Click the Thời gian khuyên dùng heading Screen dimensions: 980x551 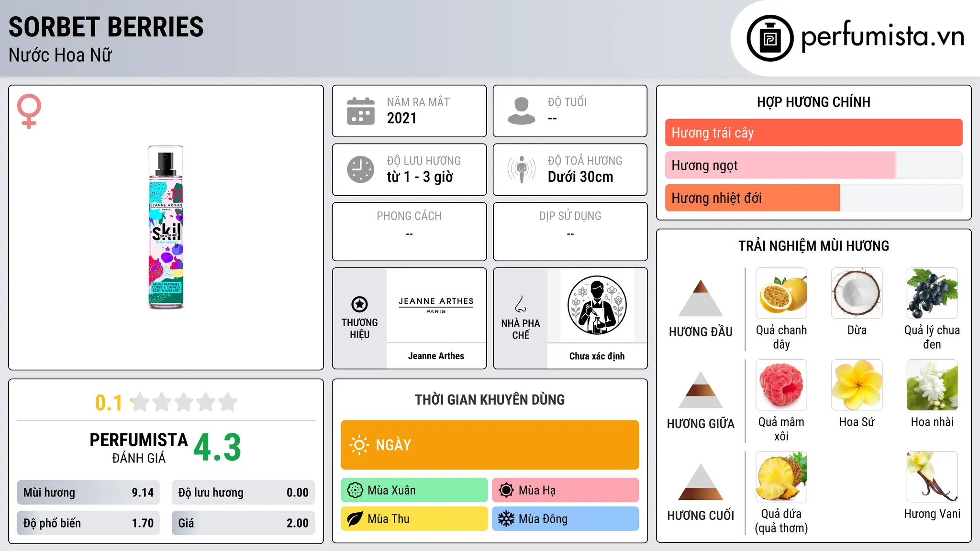tap(490, 400)
